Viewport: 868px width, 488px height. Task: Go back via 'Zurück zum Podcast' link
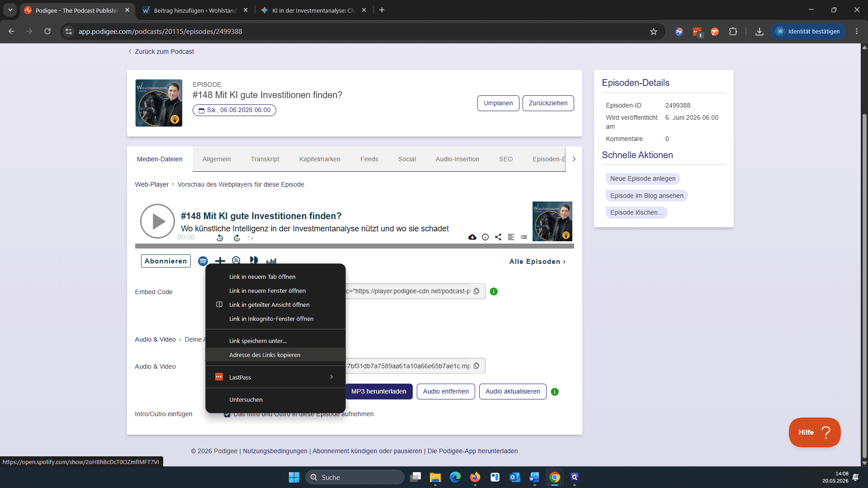point(161,52)
